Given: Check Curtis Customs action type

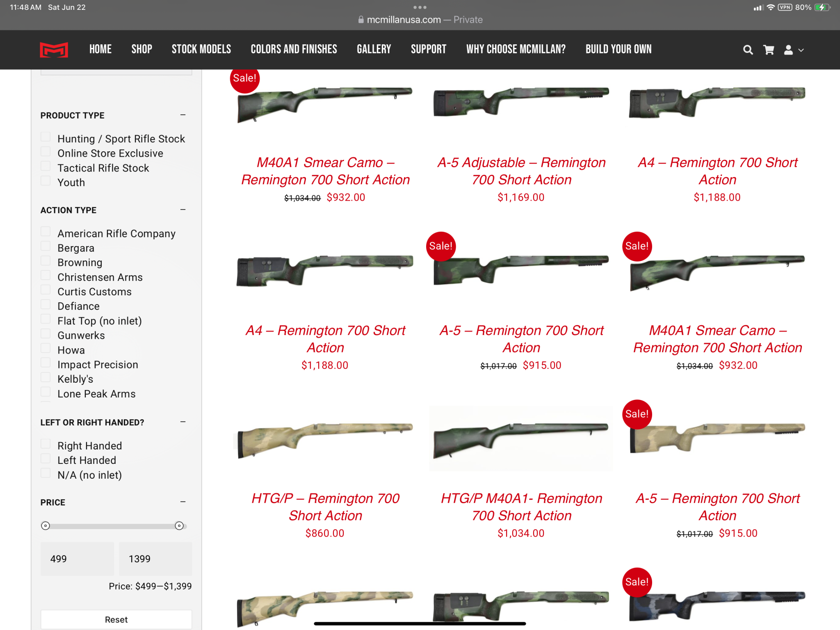Looking at the screenshot, I should click(46, 290).
